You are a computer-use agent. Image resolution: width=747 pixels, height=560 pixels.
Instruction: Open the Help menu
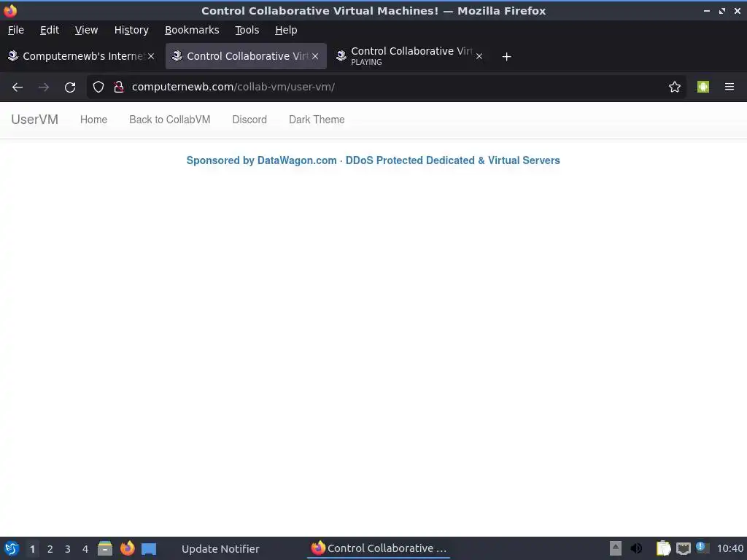pyautogui.click(x=286, y=30)
